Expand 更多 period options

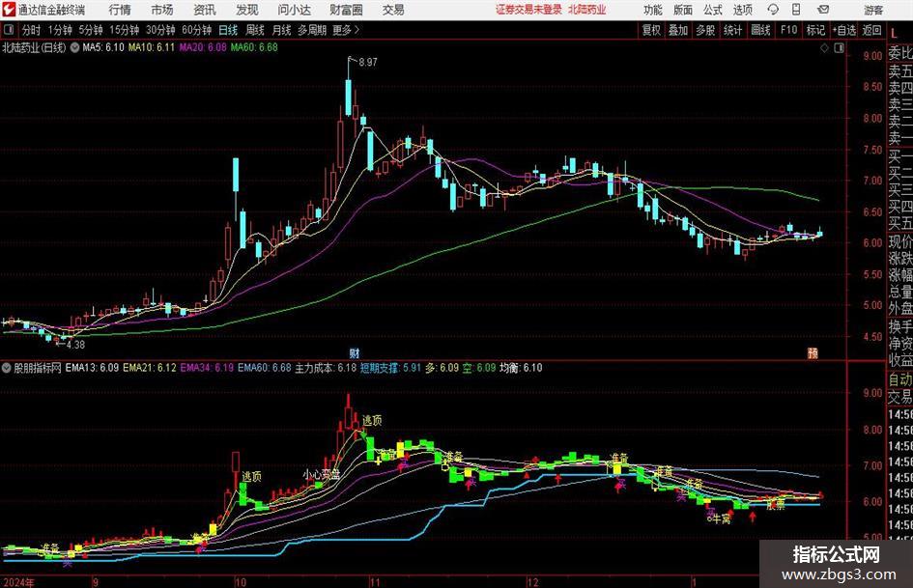pos(346,30)
